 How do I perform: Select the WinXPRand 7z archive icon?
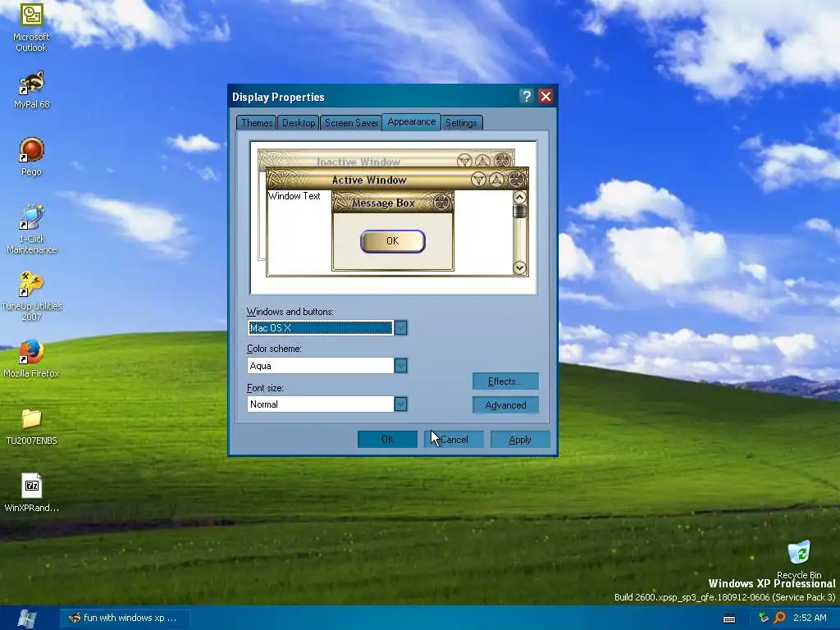coord(31,493)
